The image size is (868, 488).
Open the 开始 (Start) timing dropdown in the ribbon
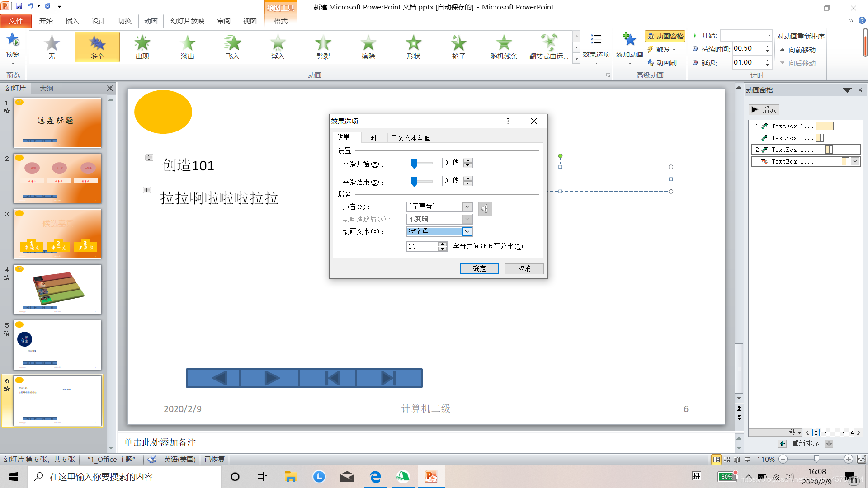pyautogui.click(x=769, y=35)
